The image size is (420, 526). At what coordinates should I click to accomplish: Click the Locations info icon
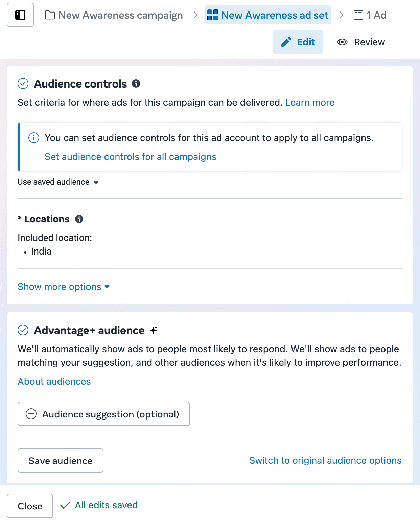(x=79, y=219)
